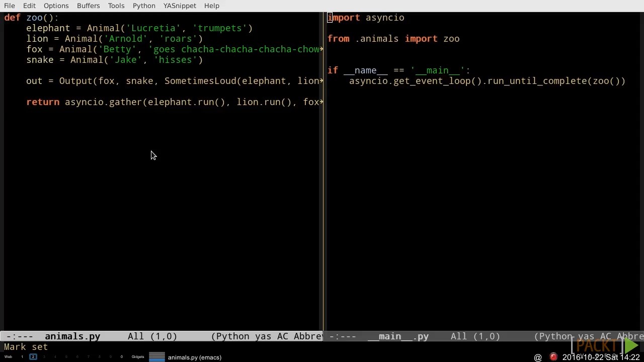The width and height of the screenshot is (644, 362).
Task: Click 'run_until_complete' call
Action: click(x=537, y=81)
